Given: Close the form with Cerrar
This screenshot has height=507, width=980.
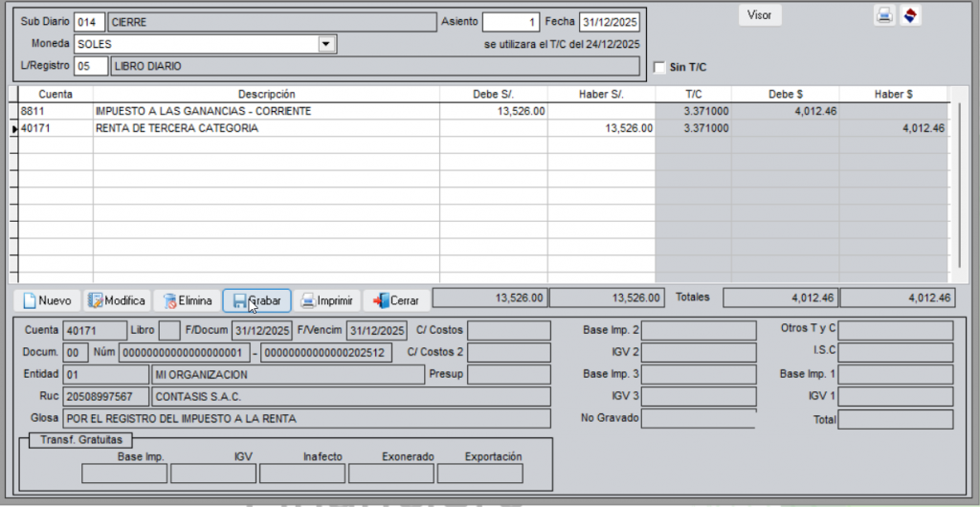Looking at the screenshot, I should pos(396,300).
